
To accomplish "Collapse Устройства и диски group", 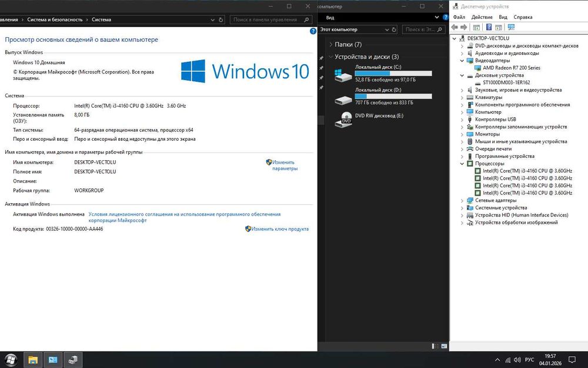I will (330, 57).
